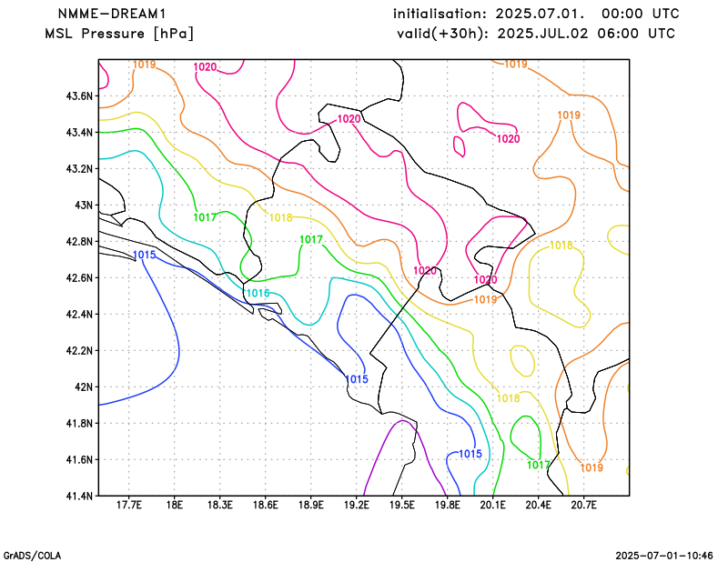Select the 41.8N latitude axis label
Screen dimensions: 728x562
click(x=80, y=424)
